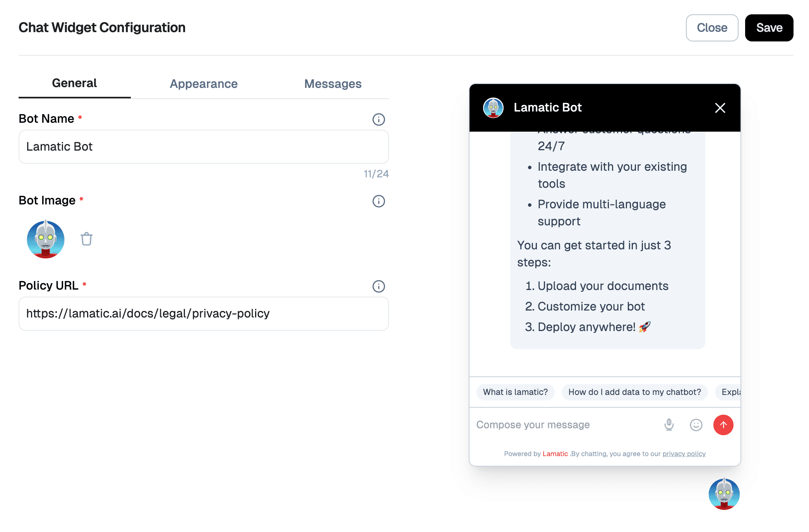Click the 'How do I add data to my chatbot?' chip
809x532 pixels.
pos(634,392)
